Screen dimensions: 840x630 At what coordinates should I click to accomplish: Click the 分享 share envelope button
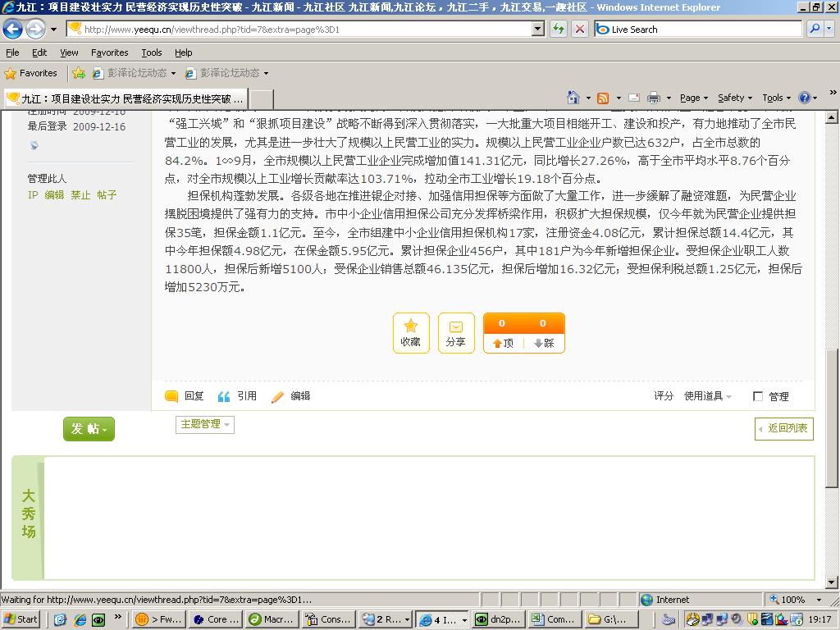pyautogui.click(x=456, y=333)
